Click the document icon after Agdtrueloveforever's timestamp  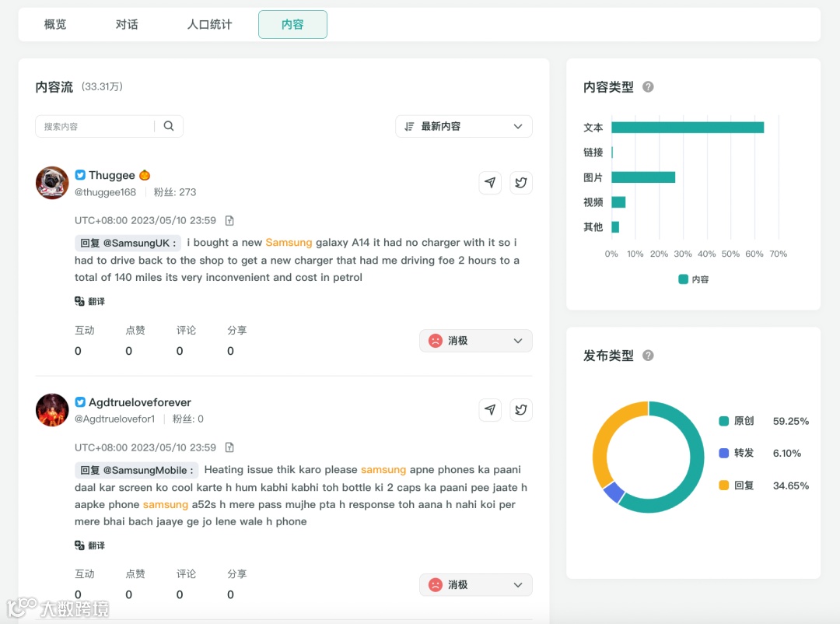click(229, 447)
